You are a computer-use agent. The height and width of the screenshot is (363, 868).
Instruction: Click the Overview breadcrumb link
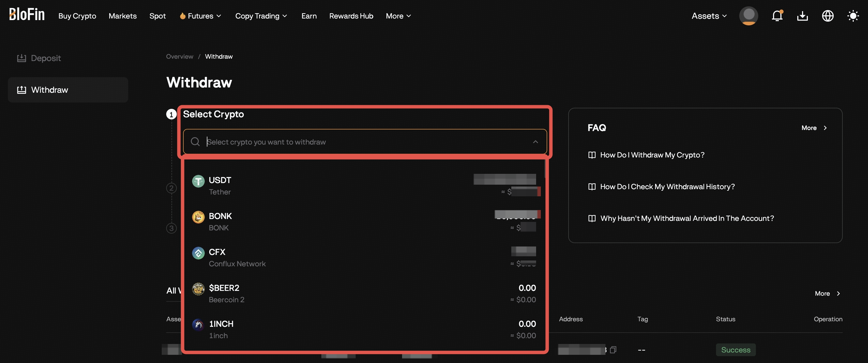click(179, 56)
